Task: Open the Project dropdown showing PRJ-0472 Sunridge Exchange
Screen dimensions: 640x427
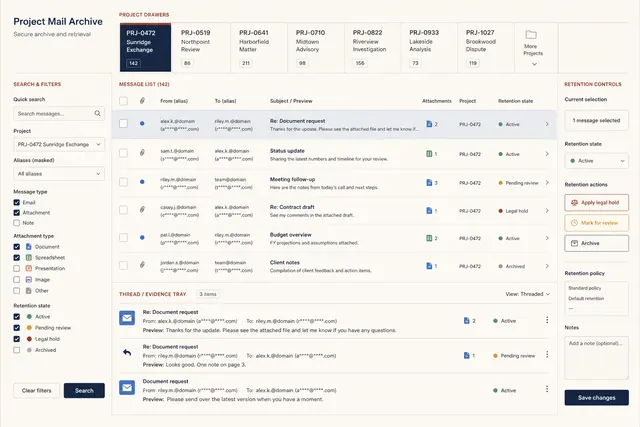Action: (x=59, y=144)
